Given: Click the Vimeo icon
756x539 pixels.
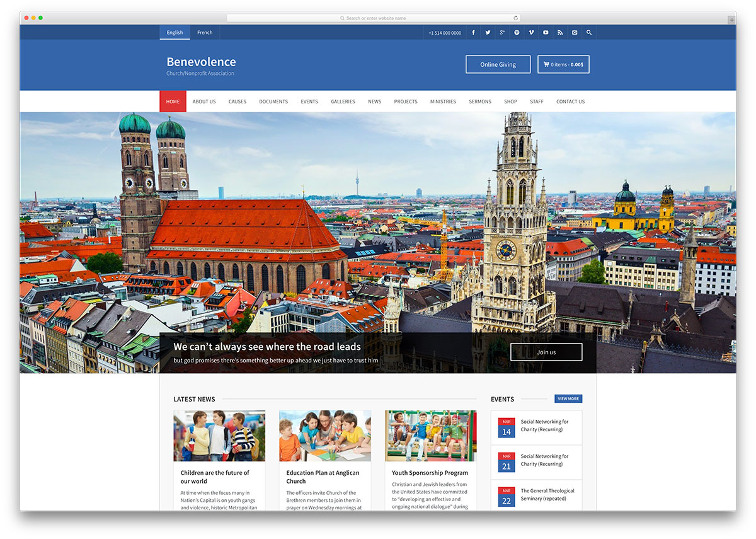Looking at the screenshot, I should [531, 32].
